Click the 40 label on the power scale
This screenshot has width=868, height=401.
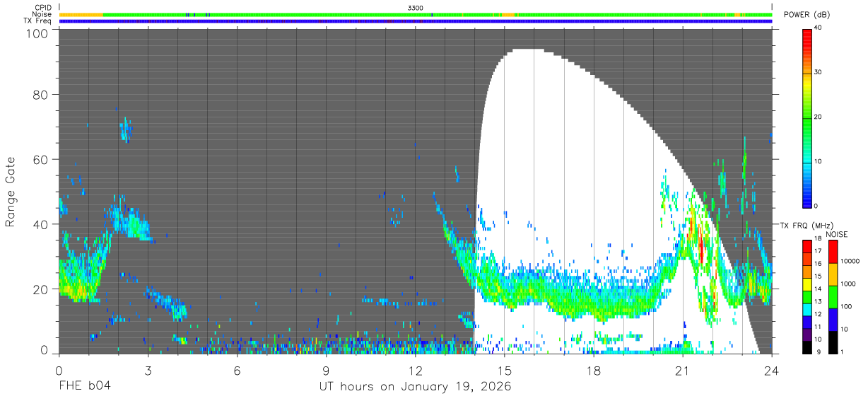pyautogui.click(x=817, y=28)
